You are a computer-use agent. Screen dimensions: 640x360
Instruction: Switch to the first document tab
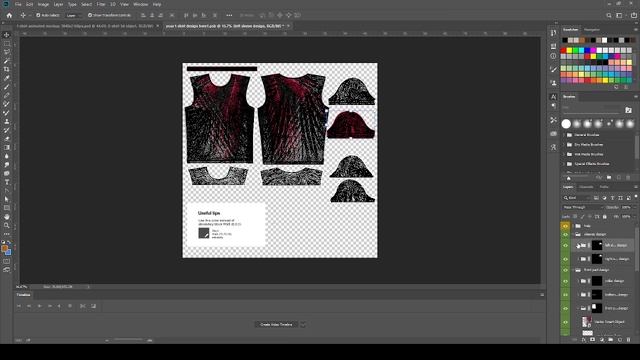pyautogui.click(x=85, y=26)
